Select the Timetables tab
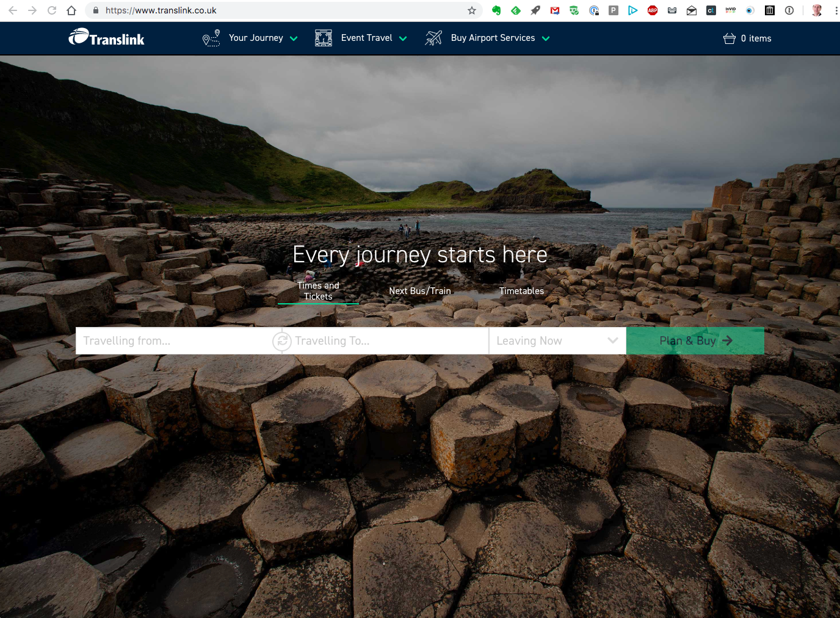 521,291
